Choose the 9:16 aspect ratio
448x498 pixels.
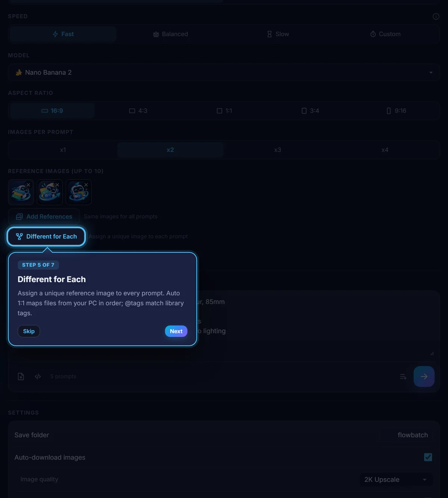point(396,111)
